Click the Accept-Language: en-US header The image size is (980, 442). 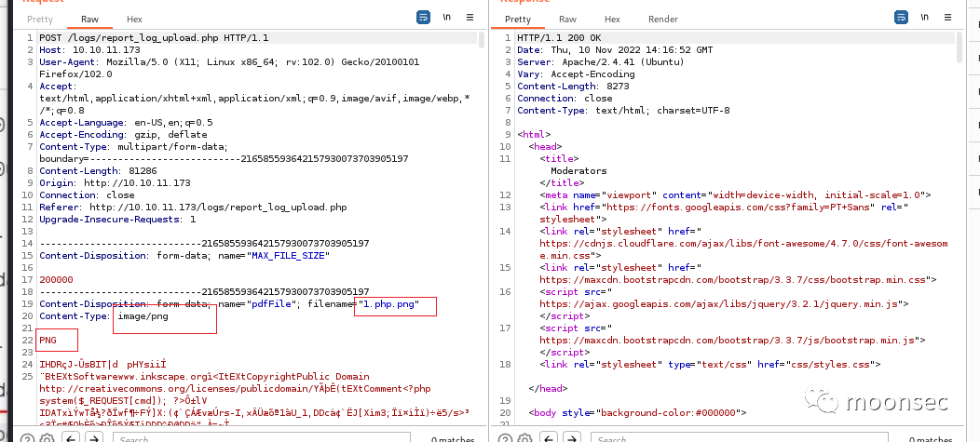coord(126,122)
